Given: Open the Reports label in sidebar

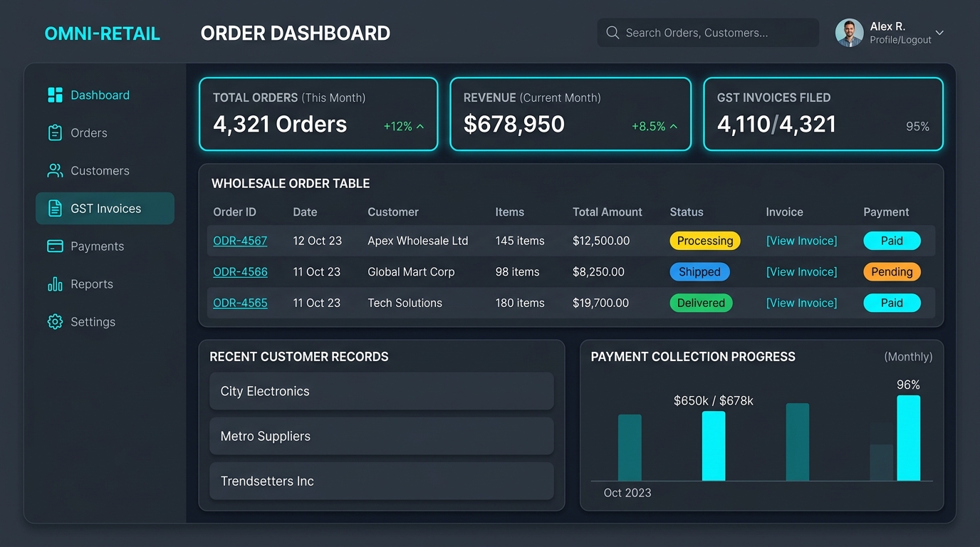Looking at the screenshot, I should point(92,283).
